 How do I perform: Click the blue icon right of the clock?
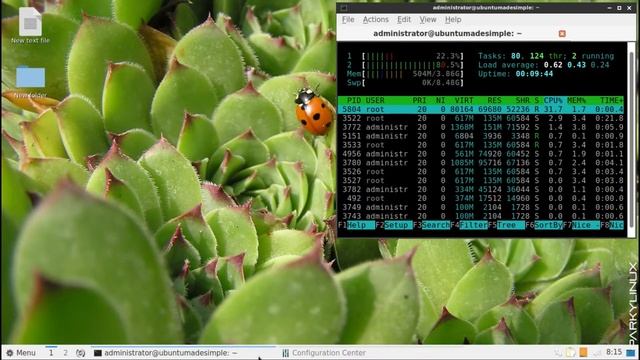coord(631,352)
